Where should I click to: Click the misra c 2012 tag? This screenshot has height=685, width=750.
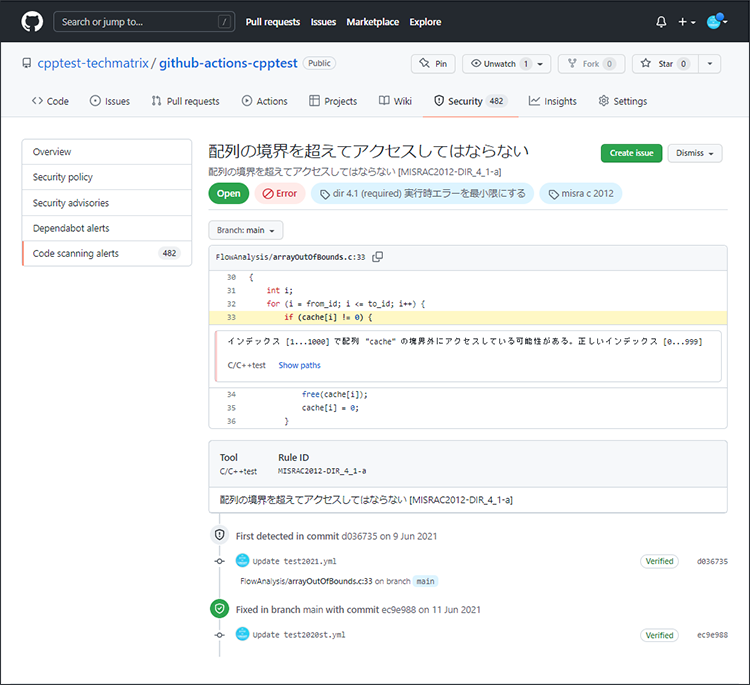click(x=581, y=193)
